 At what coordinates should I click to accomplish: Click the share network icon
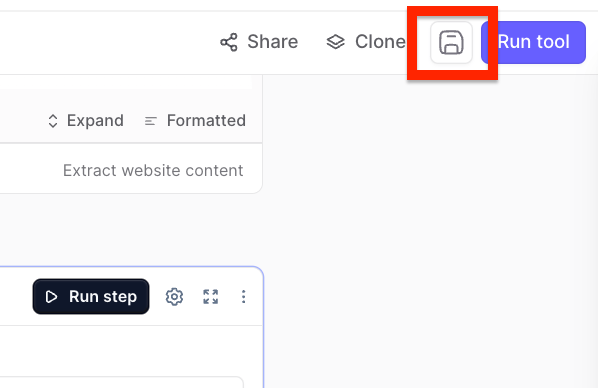229,42
